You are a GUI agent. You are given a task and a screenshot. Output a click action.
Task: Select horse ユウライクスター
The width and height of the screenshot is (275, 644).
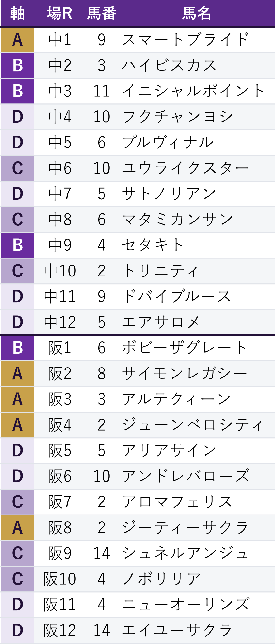point(185,168)
